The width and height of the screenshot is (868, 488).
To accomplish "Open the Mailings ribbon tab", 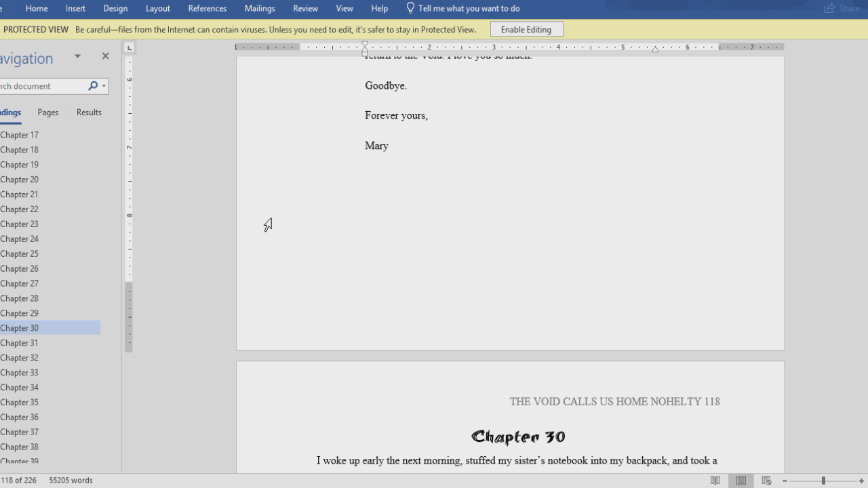I will [260, 8].
